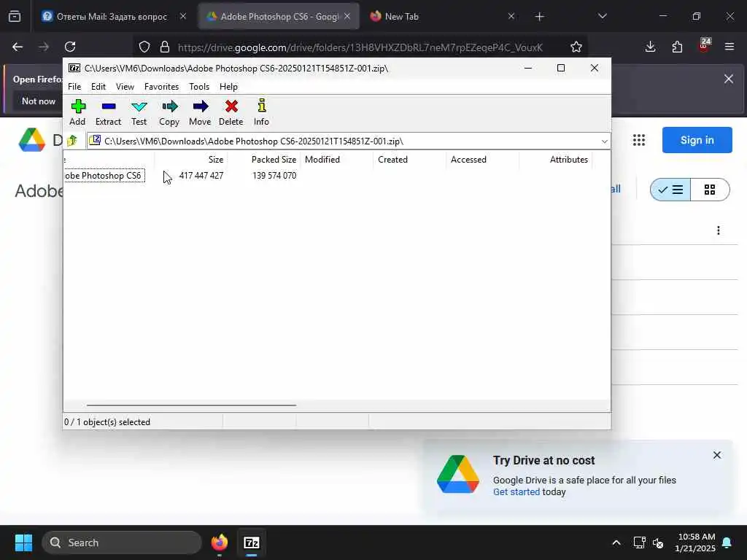Click the Add button in 7-Zip toolbar

77,112
